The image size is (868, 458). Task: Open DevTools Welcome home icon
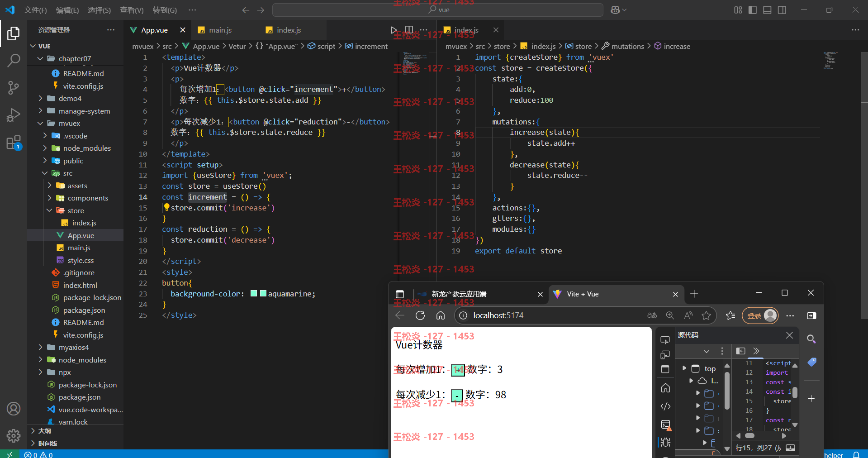click(x=665, y=388)
